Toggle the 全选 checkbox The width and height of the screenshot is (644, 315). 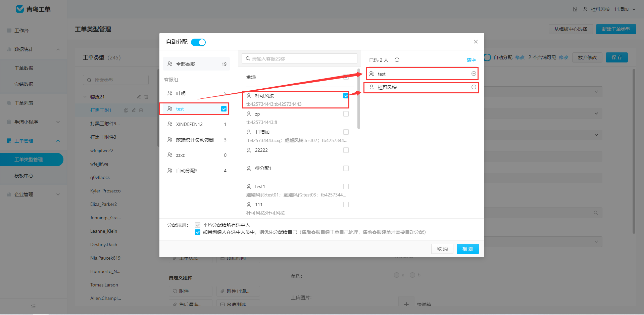pos(346,77)
